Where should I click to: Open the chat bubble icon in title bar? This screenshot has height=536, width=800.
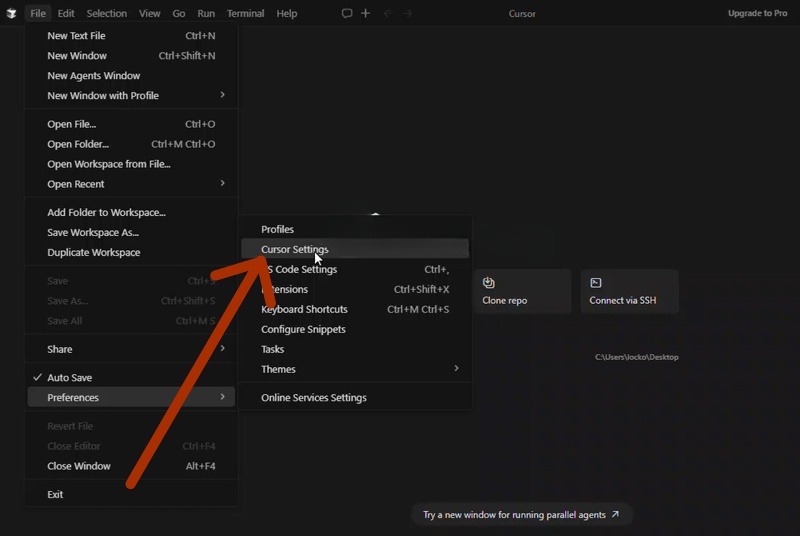point(347,13)
